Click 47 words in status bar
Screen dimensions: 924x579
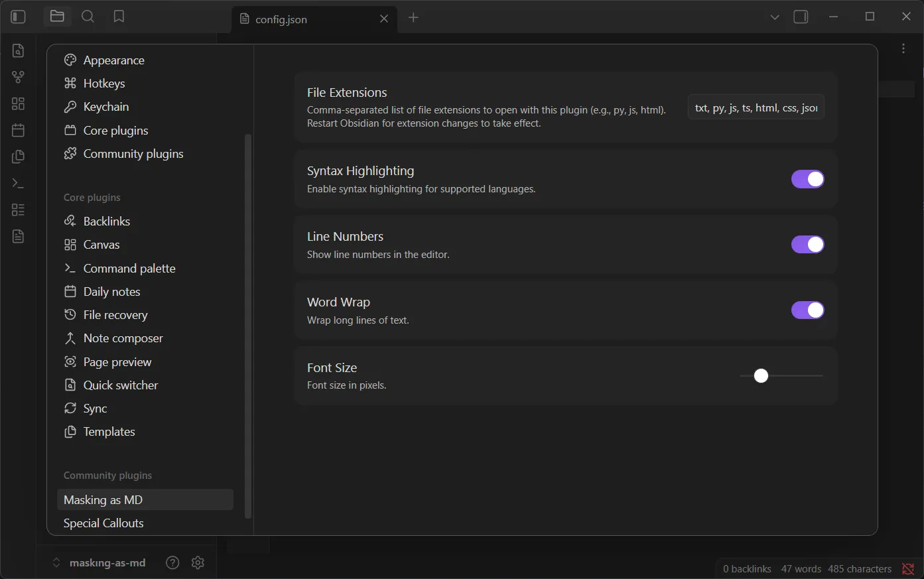pyautogui.click(x=801, y=569)
